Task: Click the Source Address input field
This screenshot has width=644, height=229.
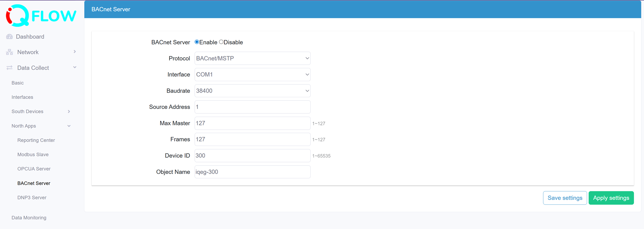Action: pyautogui.click(x=252, y=107)
